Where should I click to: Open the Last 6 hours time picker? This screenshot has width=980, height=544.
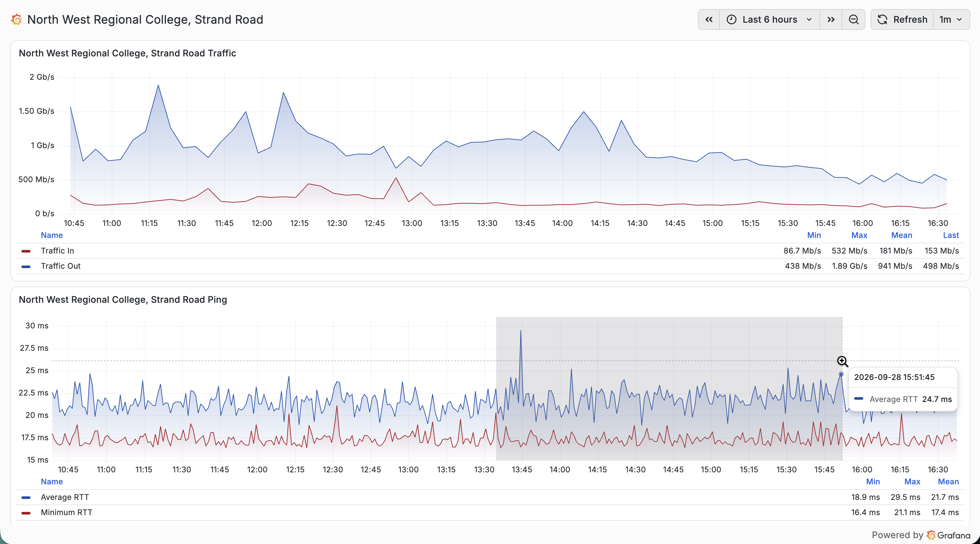pyautogui.click(x=770, y=19)
